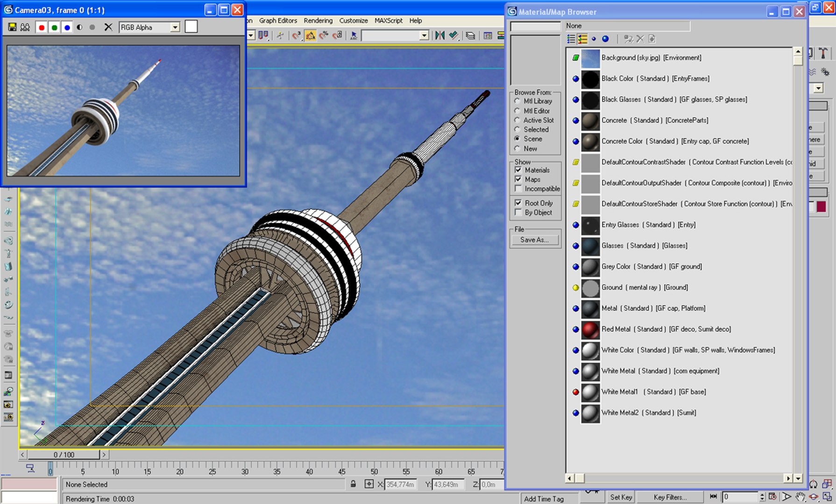Screen dimensions: 836x504
Task: Open the Rendering menu
Action: pyautogui.click(x=318, y=21)
